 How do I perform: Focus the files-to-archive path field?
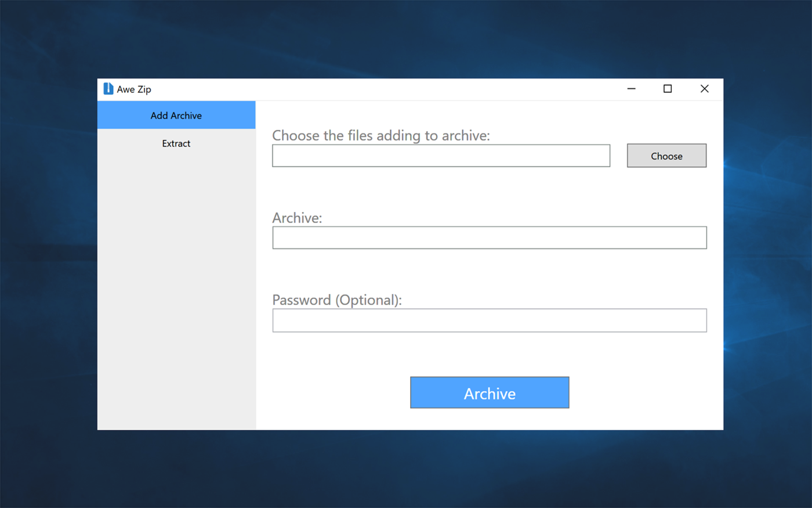pos(441,156)
